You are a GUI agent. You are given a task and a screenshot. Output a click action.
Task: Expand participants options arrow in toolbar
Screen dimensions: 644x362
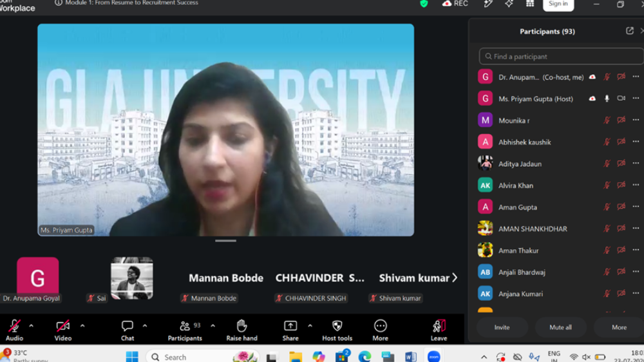pyautogui.click(x=213, y=326)
